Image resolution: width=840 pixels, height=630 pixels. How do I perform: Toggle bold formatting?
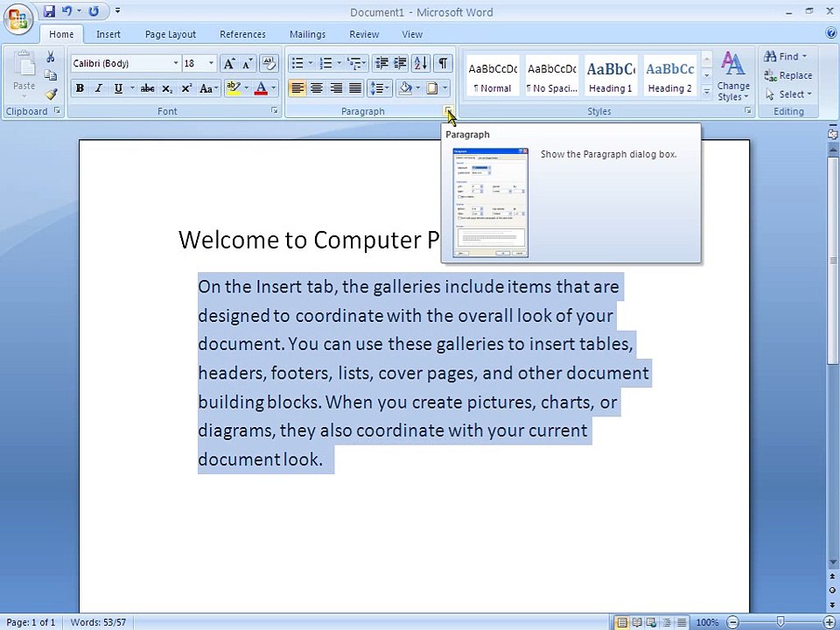tap(80, 88)
